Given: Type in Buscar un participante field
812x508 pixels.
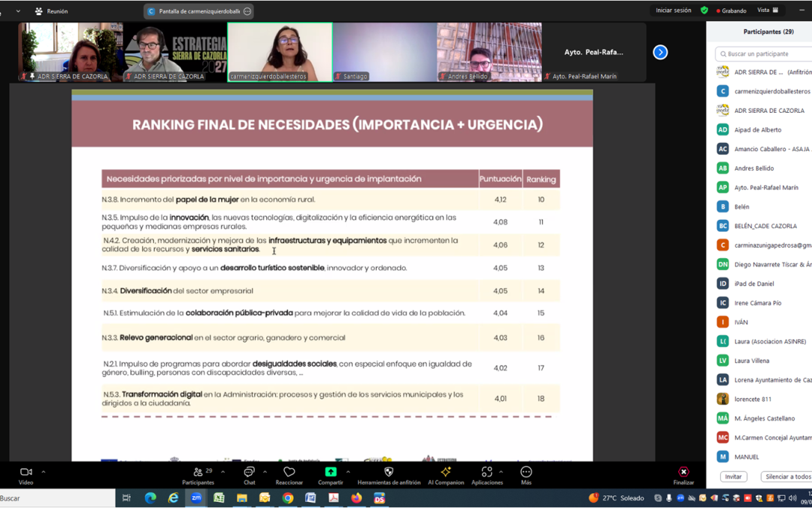Looking at the screenshot, I should 765,54.
